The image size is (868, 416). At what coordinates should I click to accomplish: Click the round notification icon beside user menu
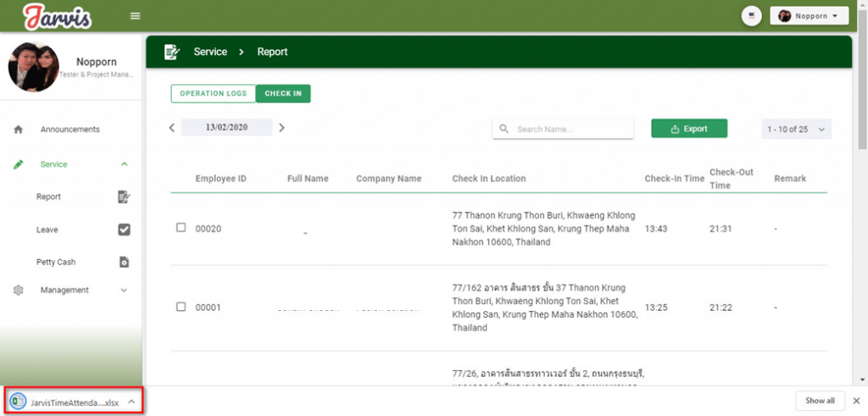(x=751, y=16)
